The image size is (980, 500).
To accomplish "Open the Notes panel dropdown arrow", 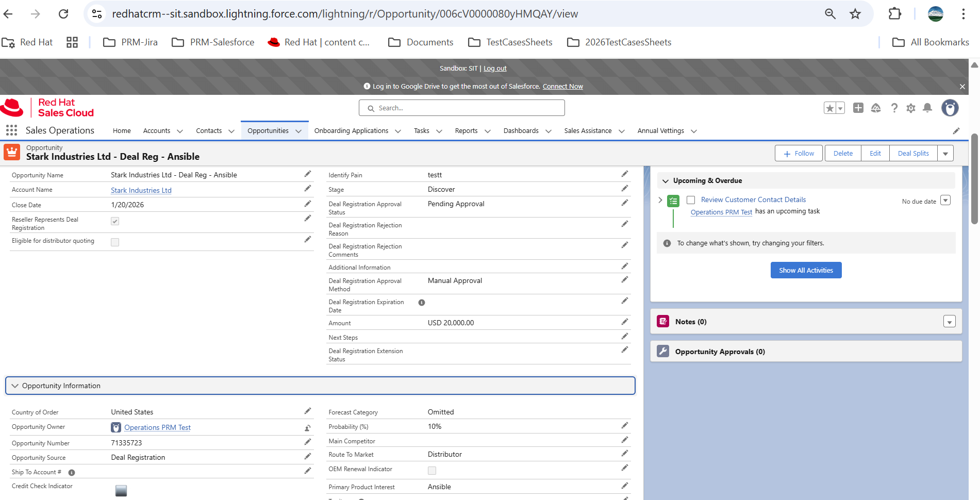I will (x=949, y=322).
